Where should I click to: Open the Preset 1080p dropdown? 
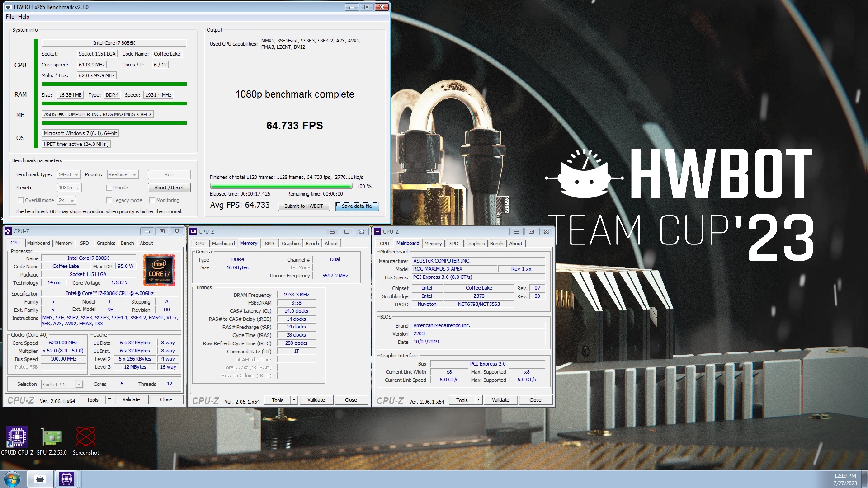(69, 188)
